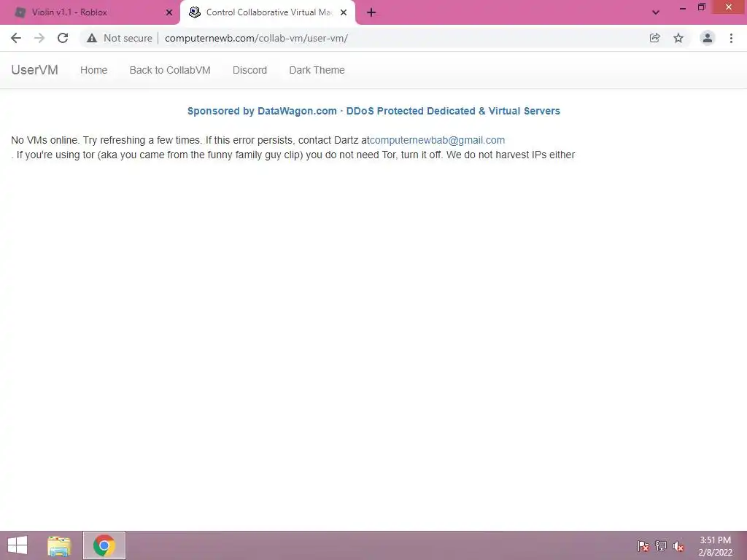Image resolution: width=747 pixels, height=560 pixels.
Task: Reload the current page
Action: (63, 38)
